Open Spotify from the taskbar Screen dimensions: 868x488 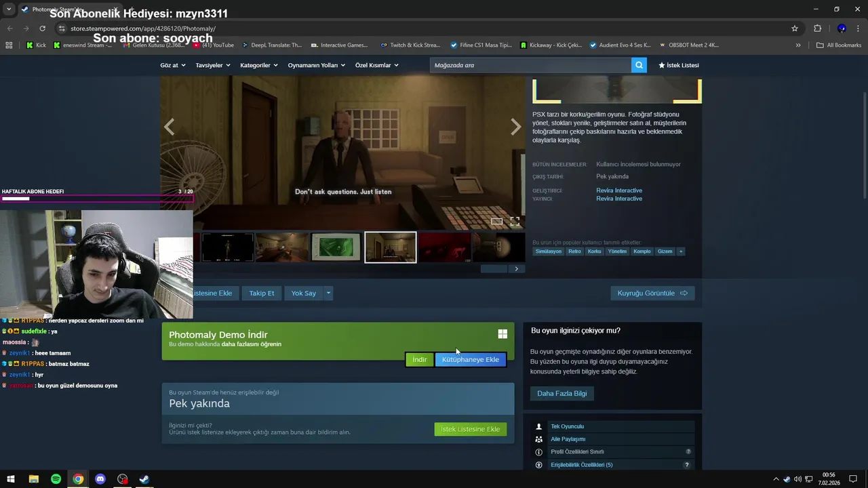click(56, 479)
